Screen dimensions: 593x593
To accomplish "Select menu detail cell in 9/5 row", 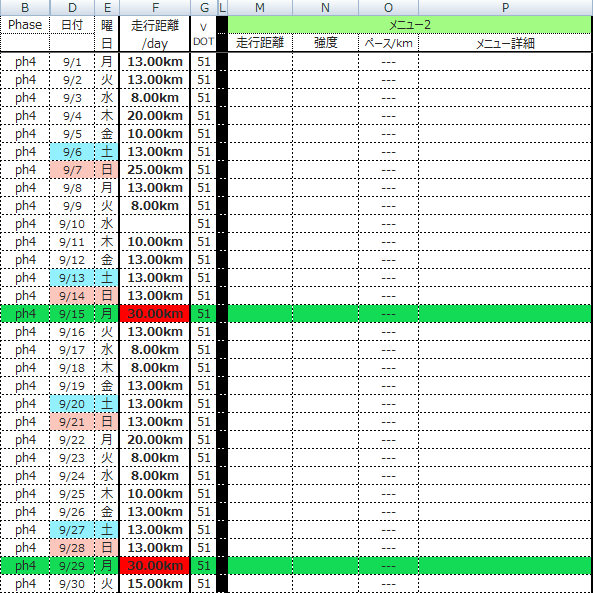I will [505, 134].
